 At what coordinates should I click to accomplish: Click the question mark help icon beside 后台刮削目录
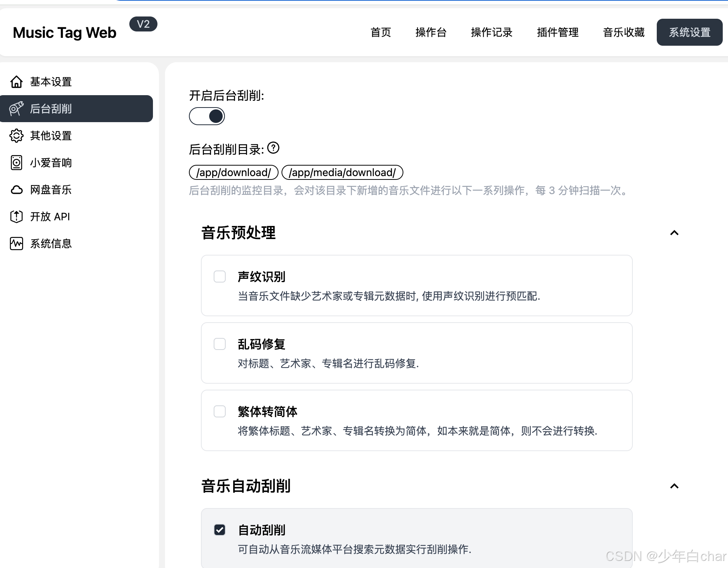[274, 148]
